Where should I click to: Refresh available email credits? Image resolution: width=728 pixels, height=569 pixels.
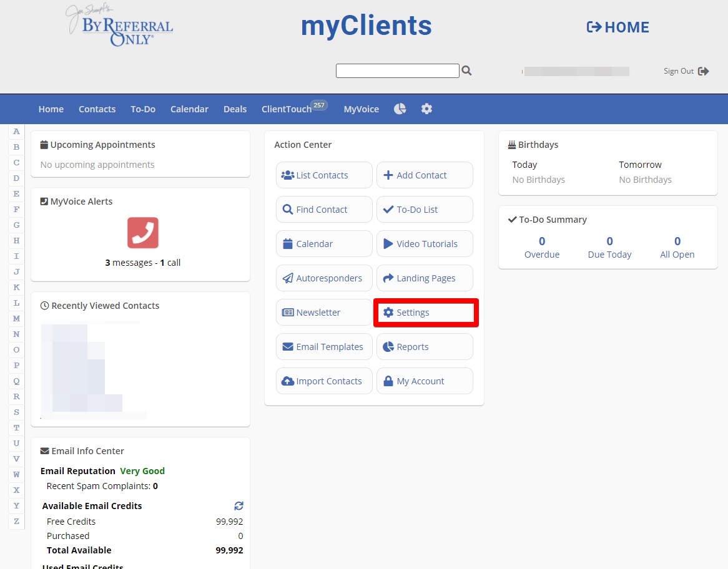coord(239,506)
